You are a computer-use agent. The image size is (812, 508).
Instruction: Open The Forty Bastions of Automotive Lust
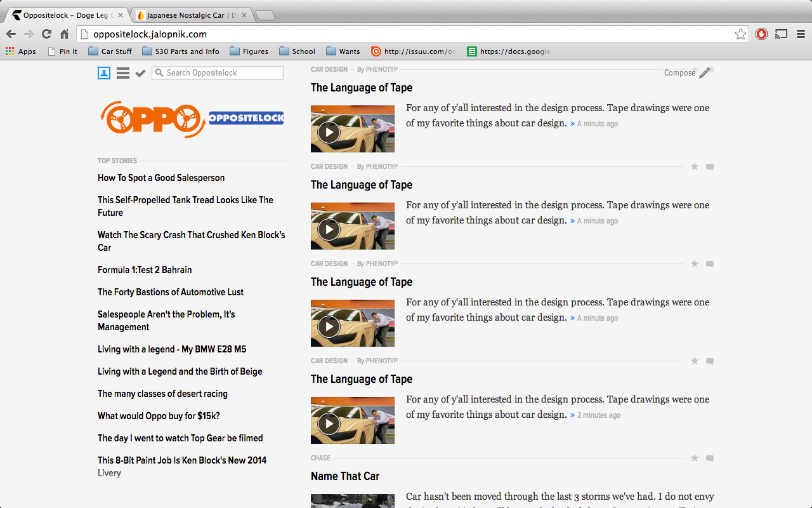coord(171,292)
